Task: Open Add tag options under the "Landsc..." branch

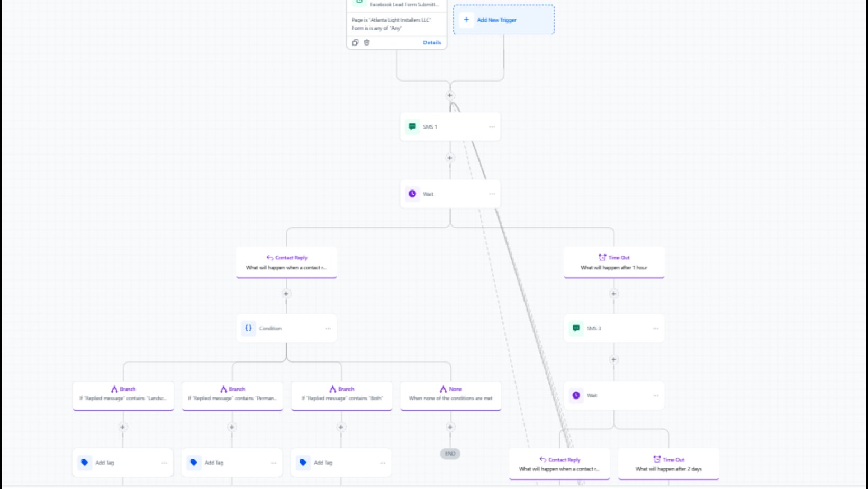Action: [x=165, y=463]
